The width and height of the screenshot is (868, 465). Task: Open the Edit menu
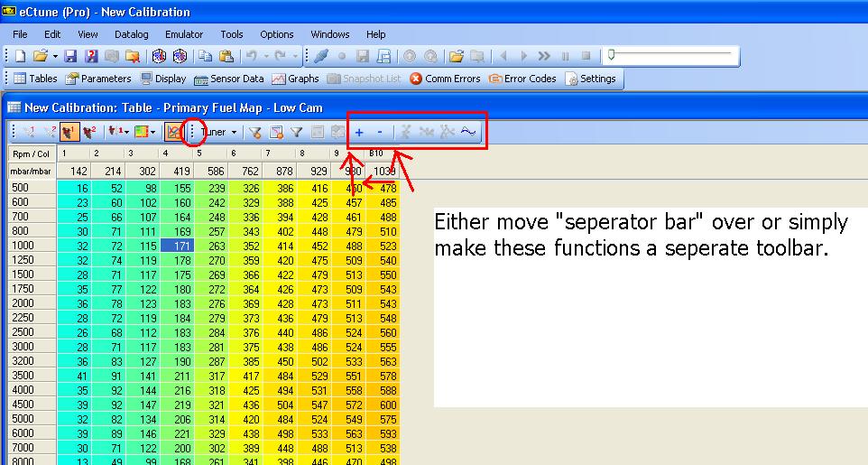click(52, 34)
